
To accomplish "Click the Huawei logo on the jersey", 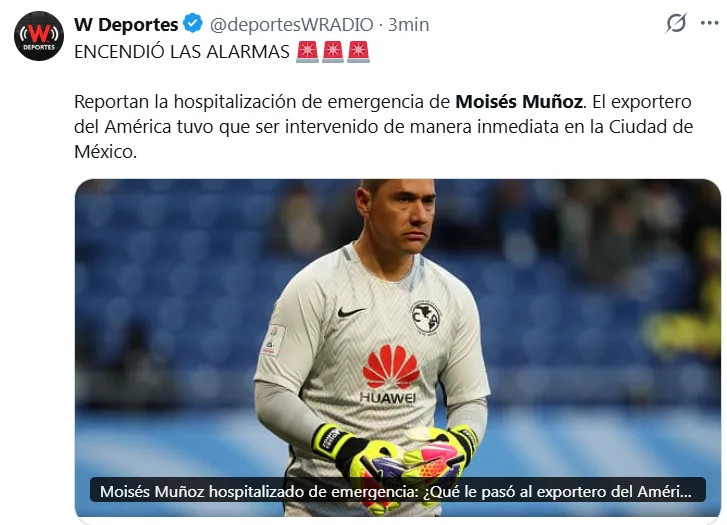I will coord(389,374).
